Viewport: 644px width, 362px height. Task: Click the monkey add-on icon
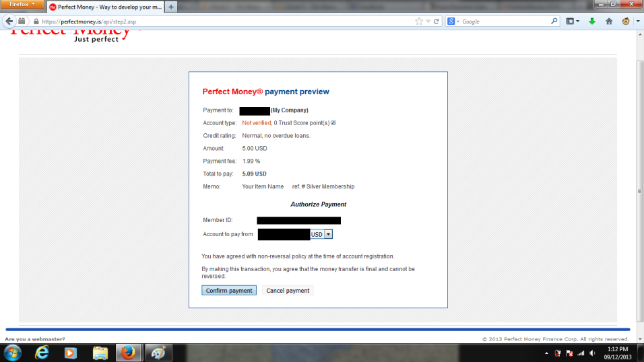coord(626,22)
